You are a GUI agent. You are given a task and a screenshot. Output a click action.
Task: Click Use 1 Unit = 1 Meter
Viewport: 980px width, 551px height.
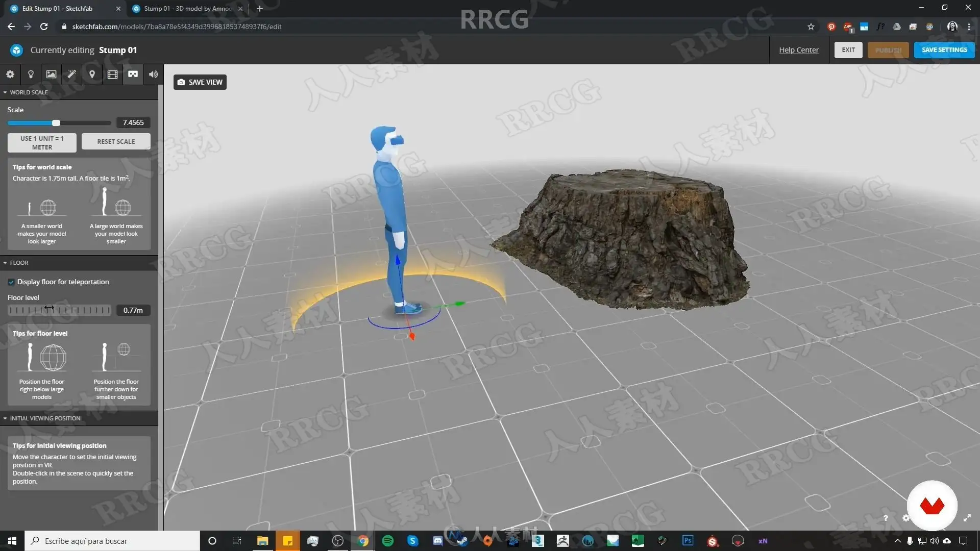pos(42,143)
